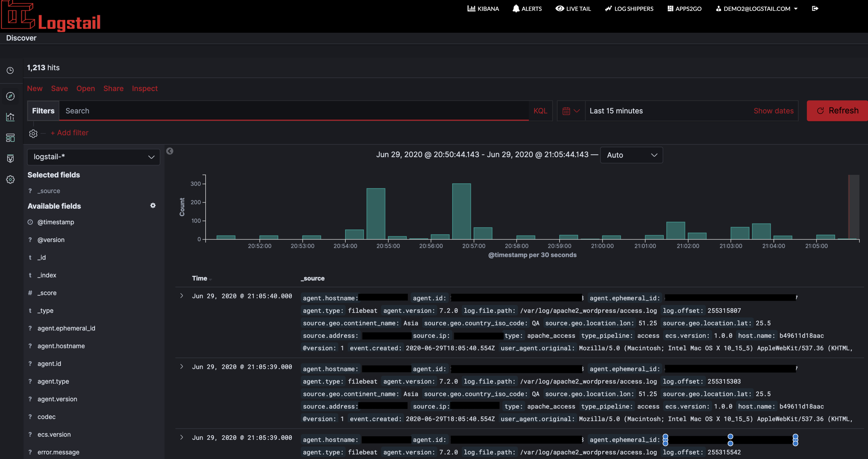The image size is (868, 459).
Task: Collapse the fields sidebar arrow
Action: coord(170,151)
